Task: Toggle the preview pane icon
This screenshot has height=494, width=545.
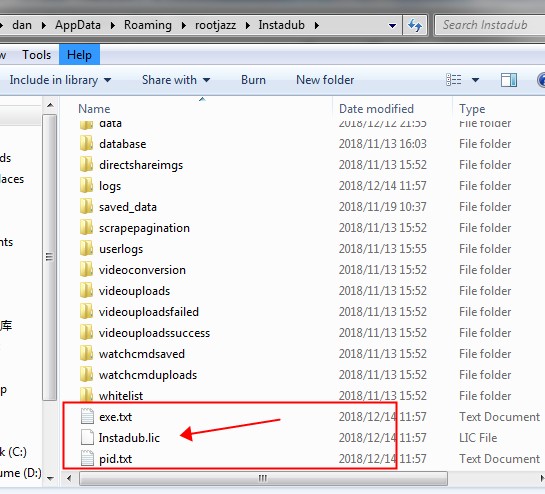Action: [509, 80]
